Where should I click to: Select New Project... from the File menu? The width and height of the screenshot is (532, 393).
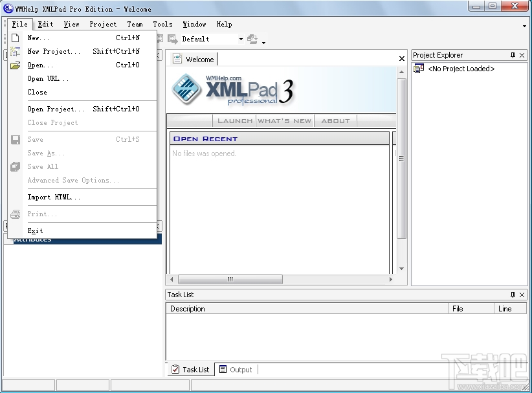click(x=83, y=51)
